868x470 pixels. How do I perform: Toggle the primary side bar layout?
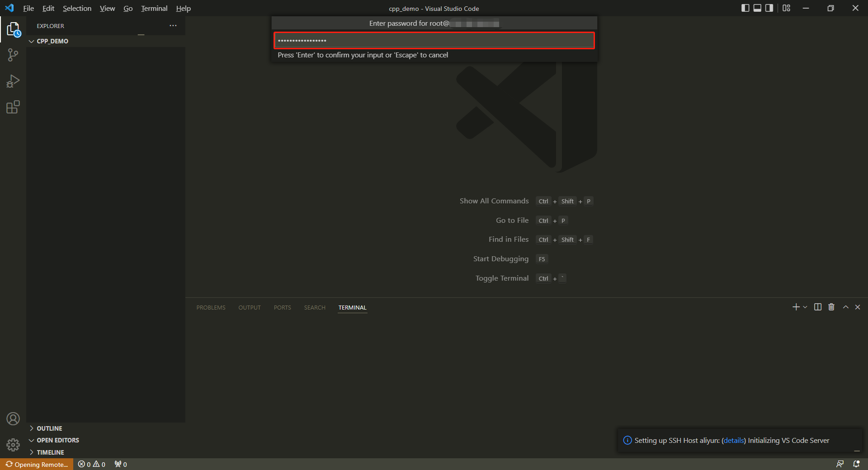click(745, 8)
